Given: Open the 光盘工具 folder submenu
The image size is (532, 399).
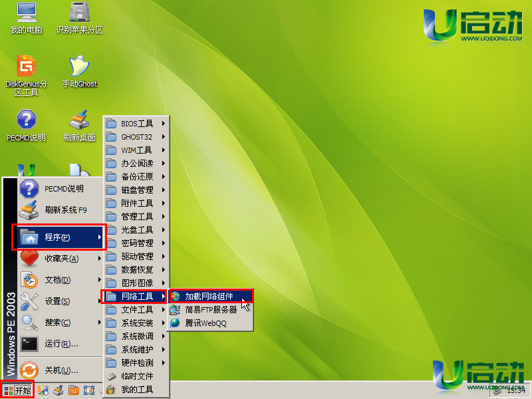Looking at the screenshot, I should [136, 230].
